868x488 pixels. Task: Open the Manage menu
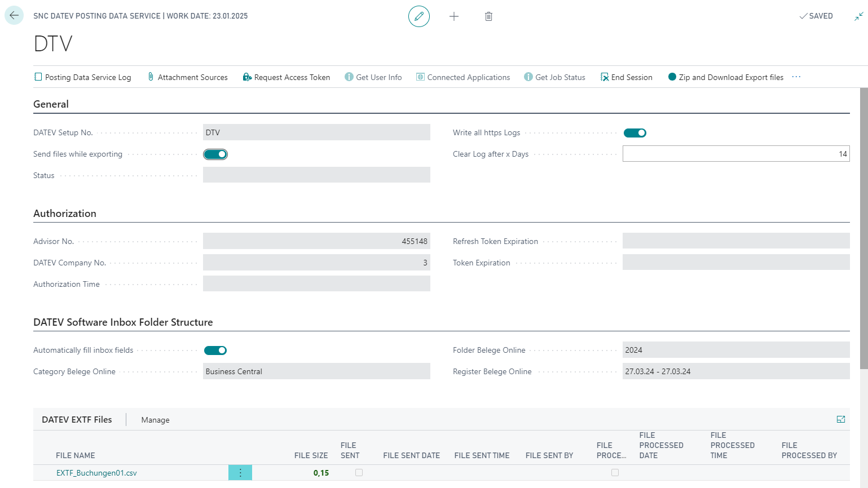(155, 420)
